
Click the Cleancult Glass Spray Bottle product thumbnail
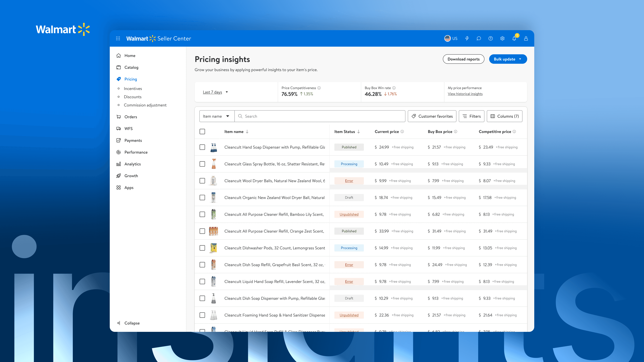click(214, 164)
